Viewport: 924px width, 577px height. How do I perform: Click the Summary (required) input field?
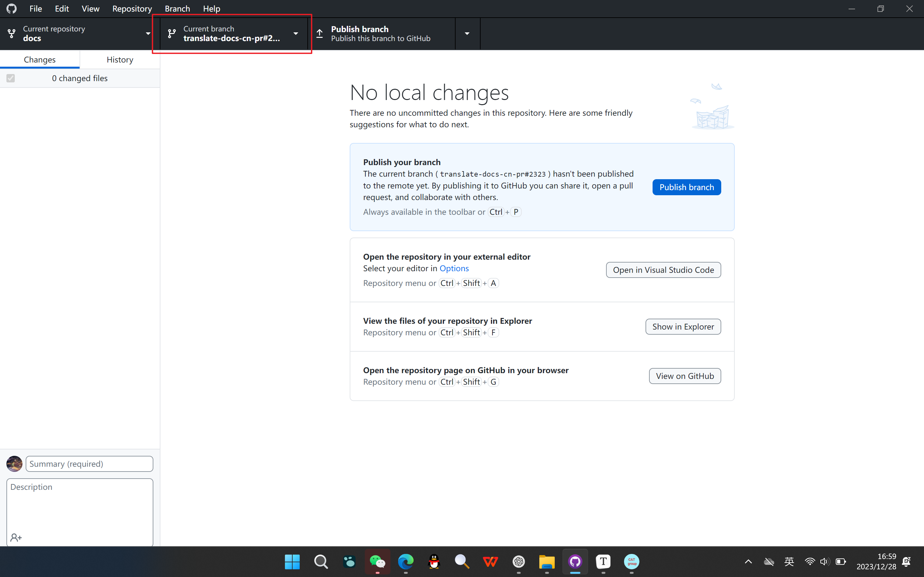[x=89, y=464]
